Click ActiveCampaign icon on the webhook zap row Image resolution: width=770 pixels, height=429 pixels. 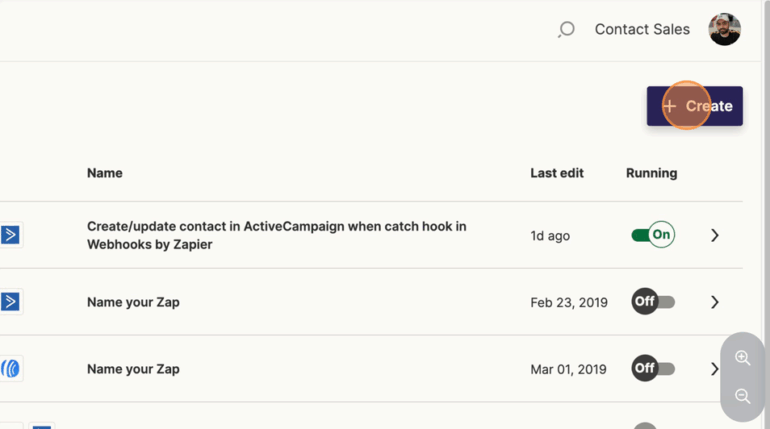click(10, 235)
